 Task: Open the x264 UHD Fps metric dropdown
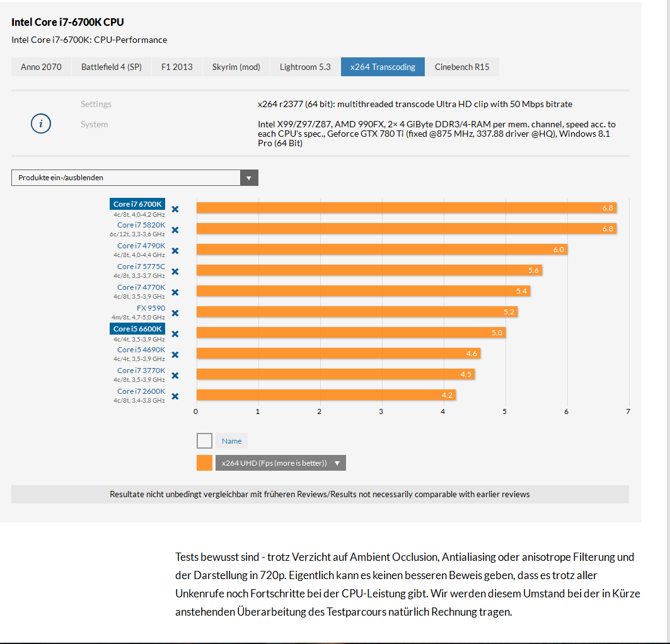coord(280,463)
